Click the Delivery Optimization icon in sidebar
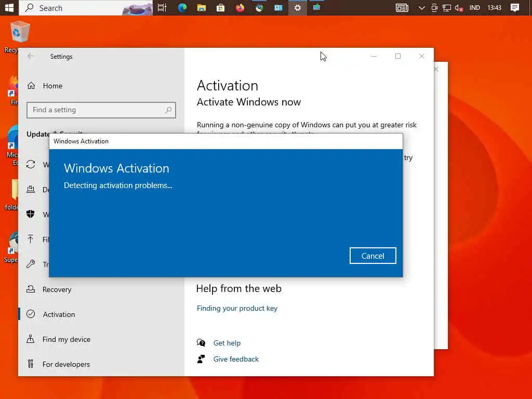Image resolution: width=532 pixels, height=399 pixels. point(31,189)
